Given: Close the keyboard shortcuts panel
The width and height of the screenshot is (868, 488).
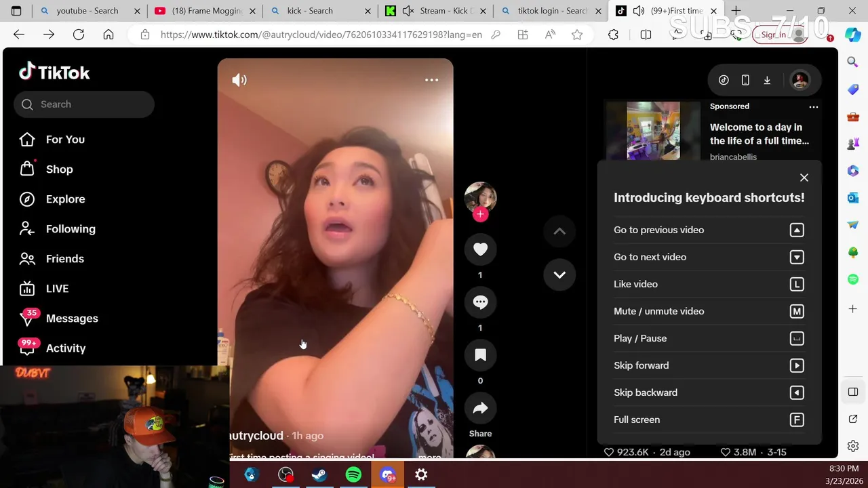Looking at the screenshot, I should point(804,178).
